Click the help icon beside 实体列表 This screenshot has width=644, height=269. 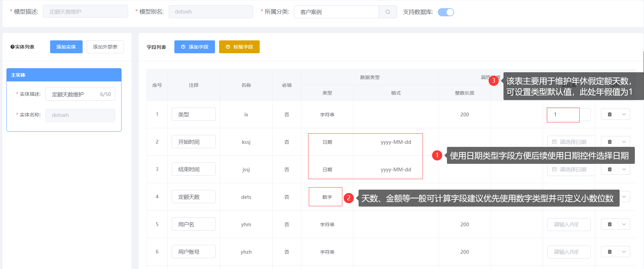pos(12,47)
